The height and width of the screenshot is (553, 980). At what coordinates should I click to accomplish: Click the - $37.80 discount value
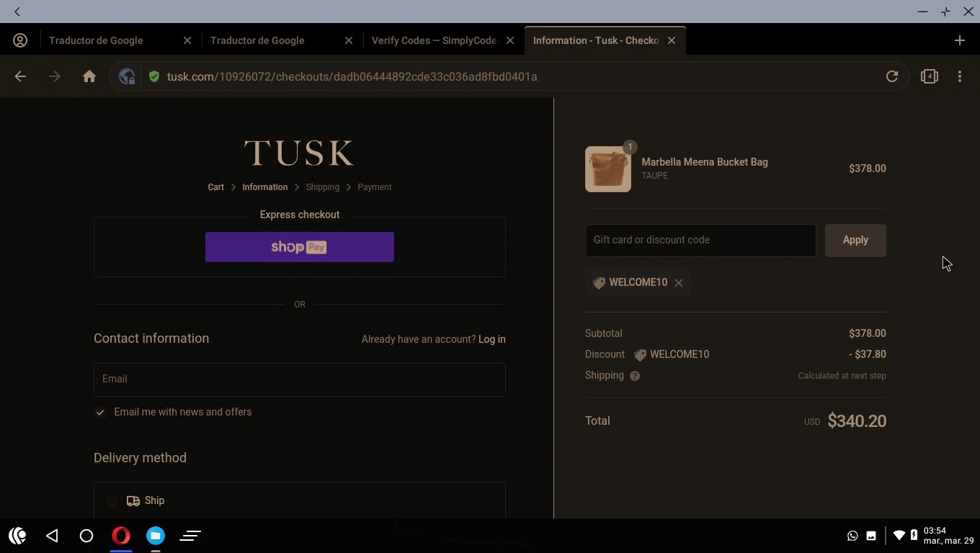point(868,354)
